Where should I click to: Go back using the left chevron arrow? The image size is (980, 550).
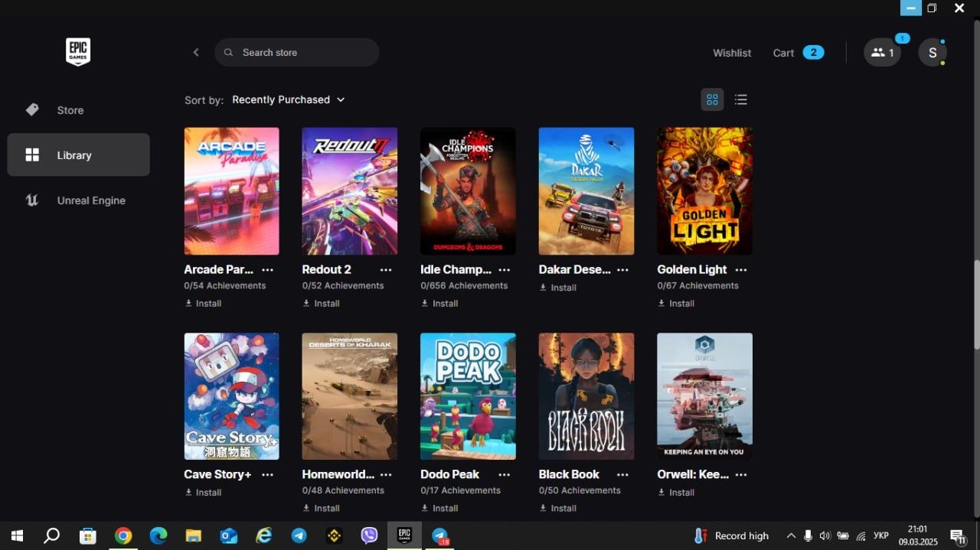(196, 52)
